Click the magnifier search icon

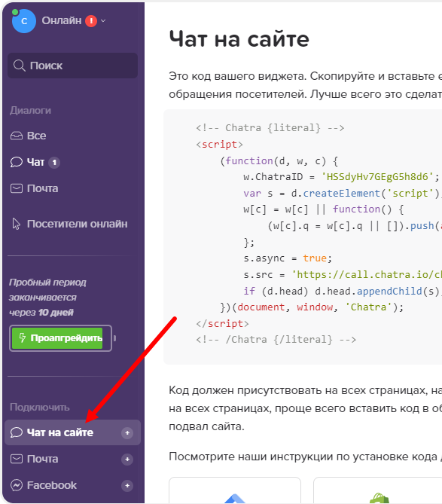tap(20, 66)
